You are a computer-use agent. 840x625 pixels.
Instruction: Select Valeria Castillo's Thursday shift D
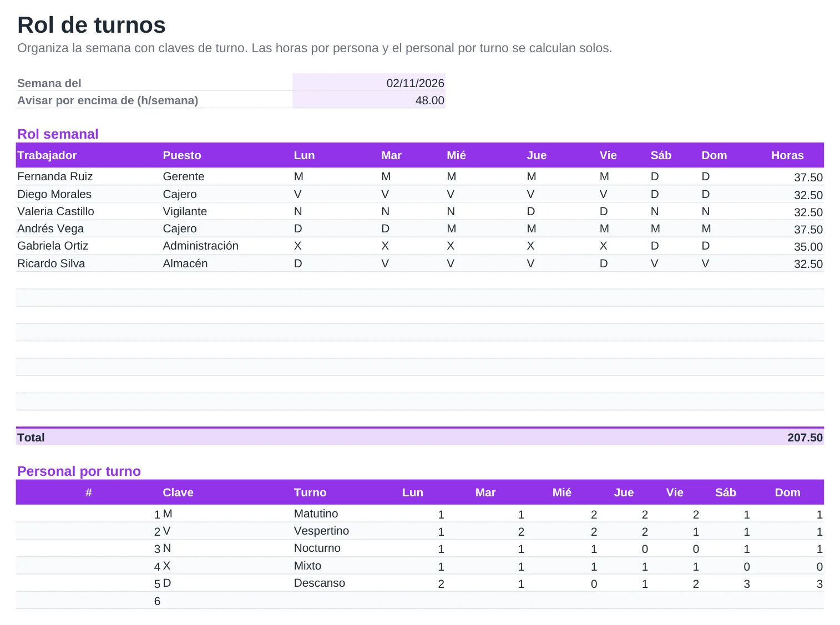click(531, 211)
